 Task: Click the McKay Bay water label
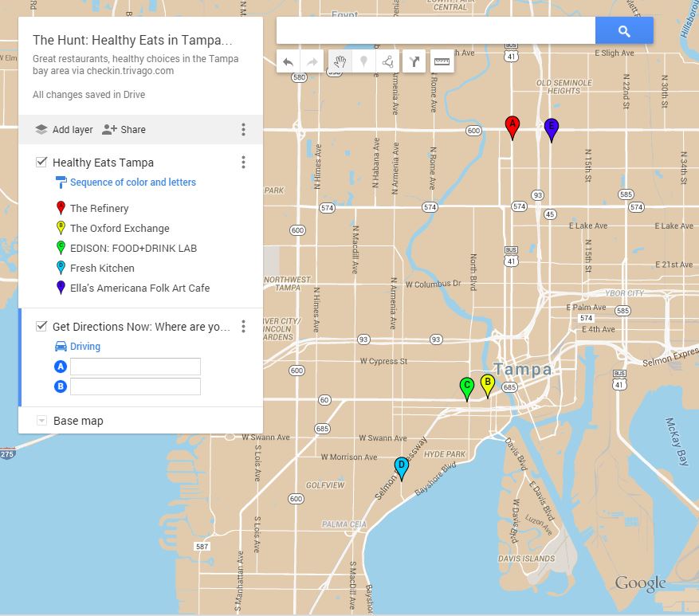677,441
